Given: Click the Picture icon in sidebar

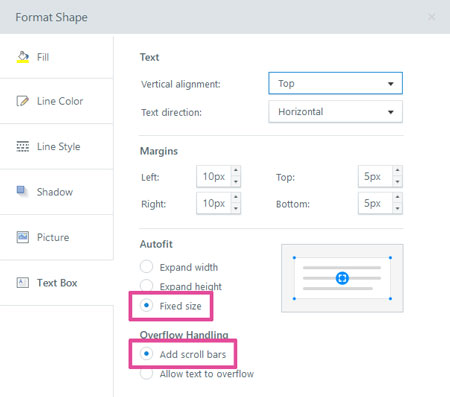Looking at the screenshot, I should (x=23, y=237).
